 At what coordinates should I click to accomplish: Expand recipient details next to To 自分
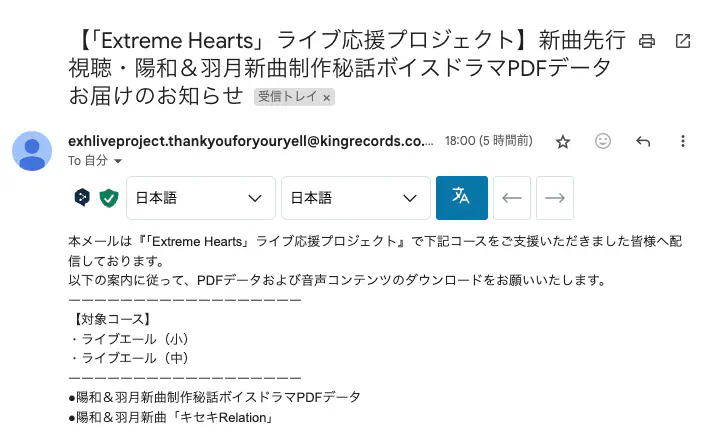point(118,161)
